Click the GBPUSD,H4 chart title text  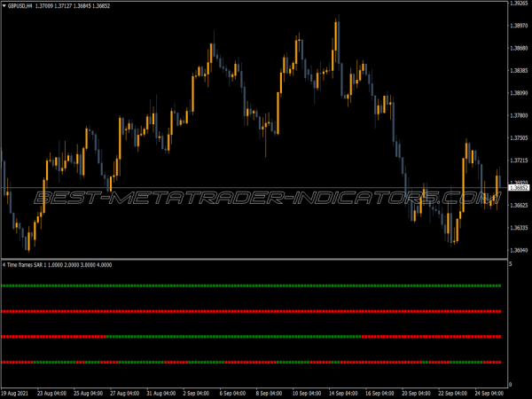click(x=20, y=6)
